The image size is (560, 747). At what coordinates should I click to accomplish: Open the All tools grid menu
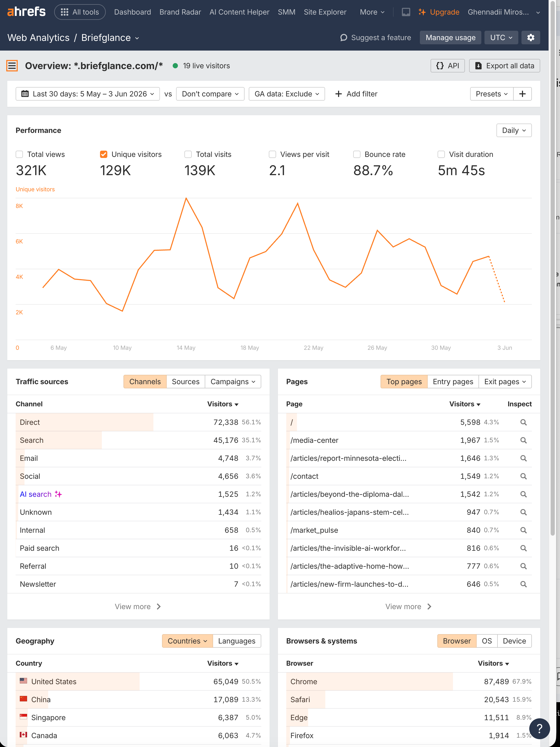tap(80, 12)
